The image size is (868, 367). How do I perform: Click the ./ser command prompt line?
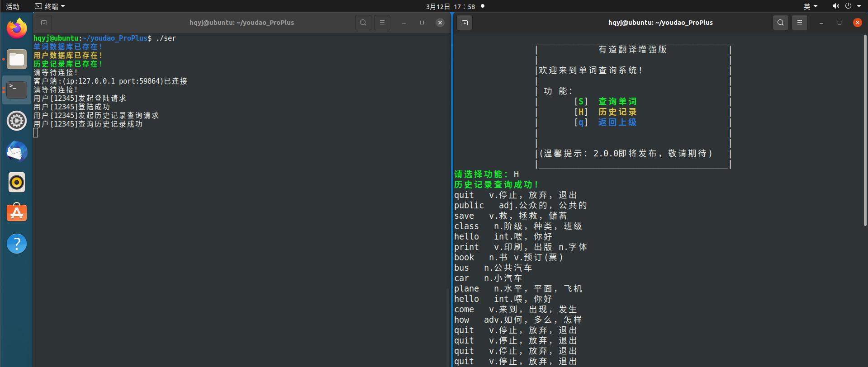104,38
